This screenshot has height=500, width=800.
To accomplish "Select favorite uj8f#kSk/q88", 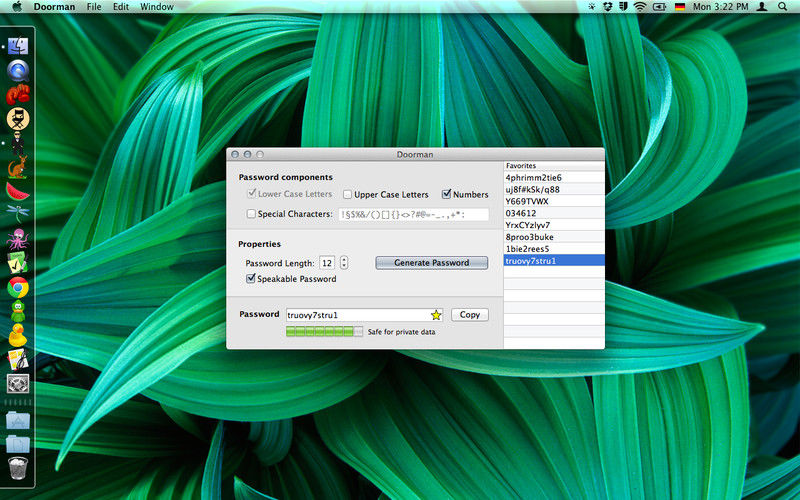I will [x=554, y=189].
